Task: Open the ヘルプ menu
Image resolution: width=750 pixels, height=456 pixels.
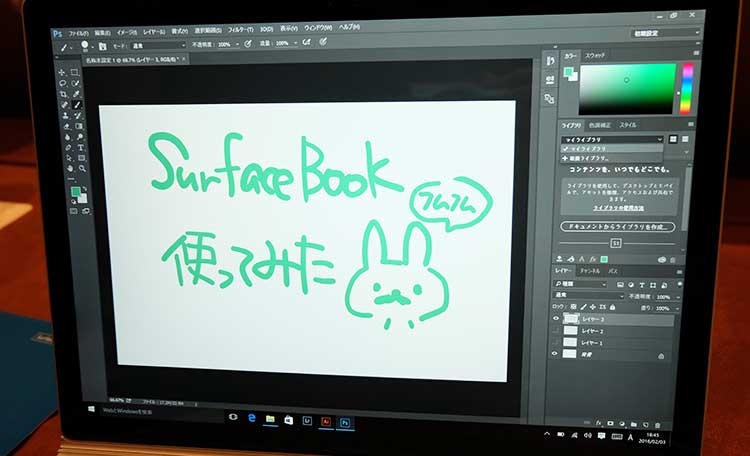Action: (349, 27)
